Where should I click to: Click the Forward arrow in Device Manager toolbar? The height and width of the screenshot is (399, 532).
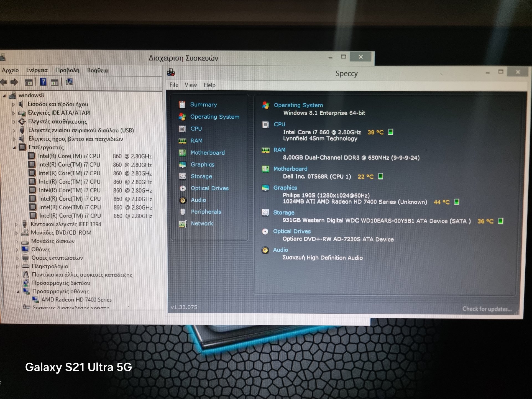pyautogui.click(x=14, y=82)
